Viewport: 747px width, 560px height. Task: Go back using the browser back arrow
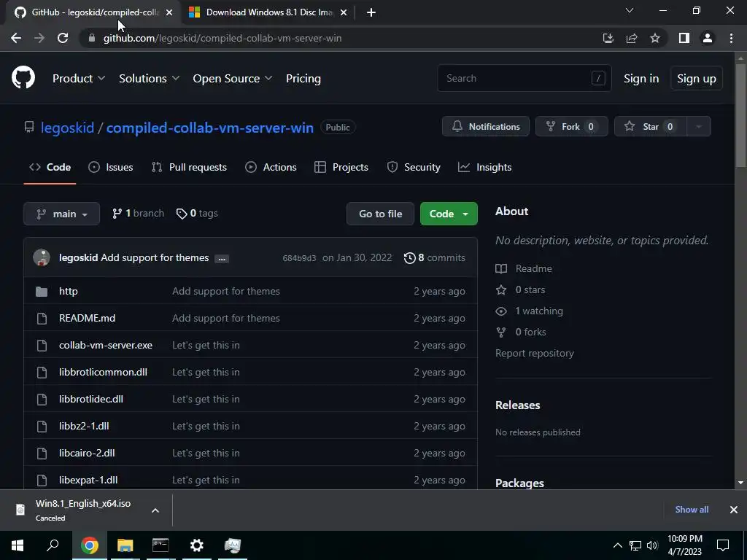(x=16, y=38)
